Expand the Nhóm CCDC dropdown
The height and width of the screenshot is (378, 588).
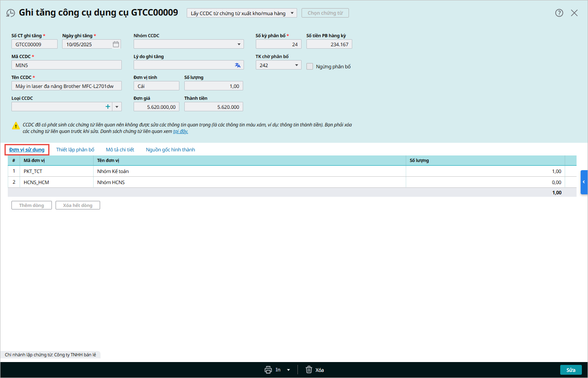239,44
